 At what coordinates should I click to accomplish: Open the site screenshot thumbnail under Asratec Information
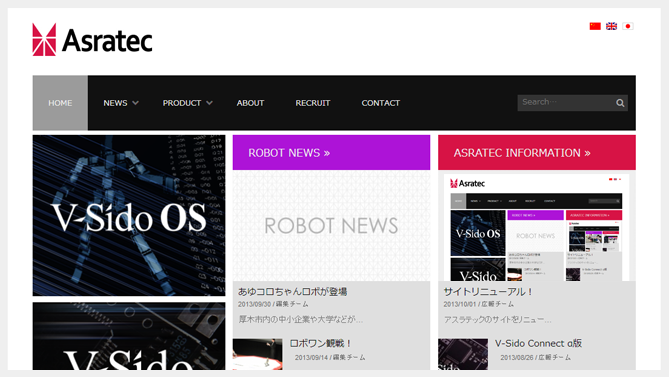537,227
